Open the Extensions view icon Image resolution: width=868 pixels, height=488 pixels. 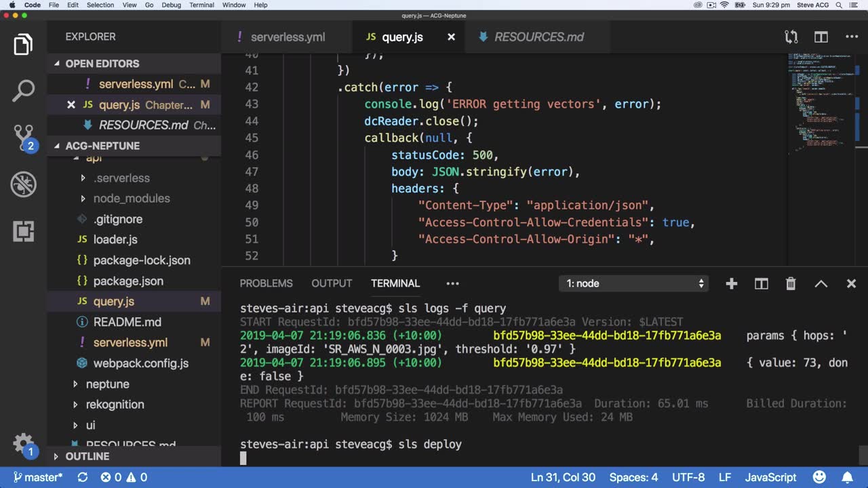[x=23, y=231]
